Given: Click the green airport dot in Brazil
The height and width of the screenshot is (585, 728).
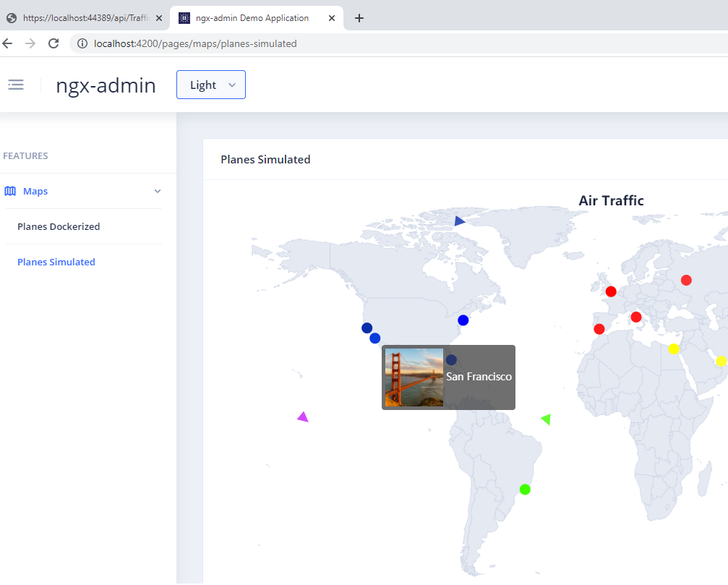Looking at the screenshot, I should (x=525, y=490).
